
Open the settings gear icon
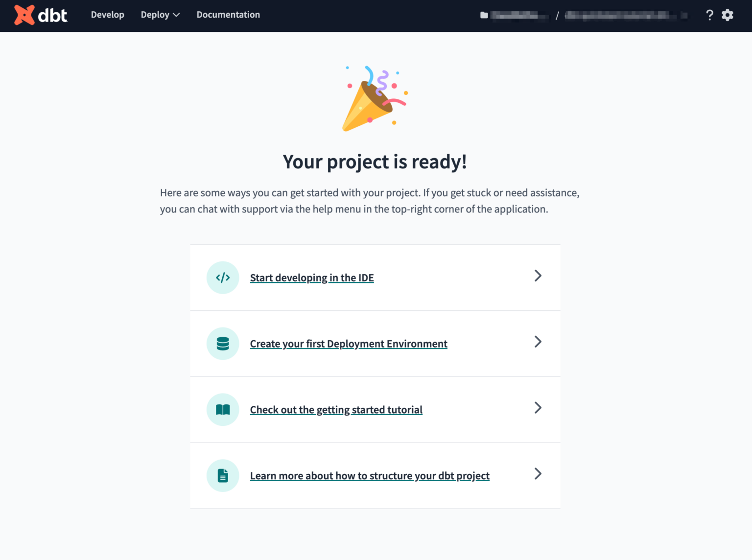[x=728, y=15]
